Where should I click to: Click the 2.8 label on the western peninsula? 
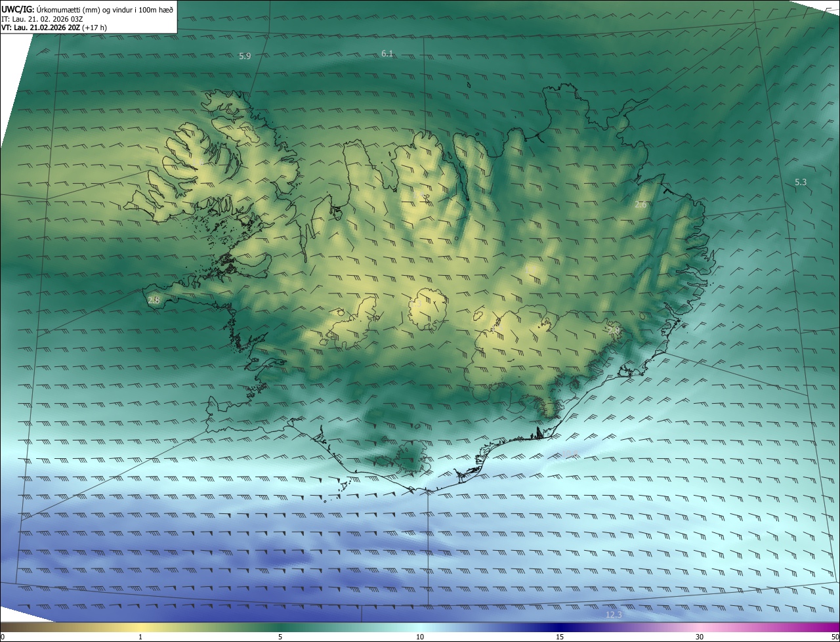[x=154, y=300]
